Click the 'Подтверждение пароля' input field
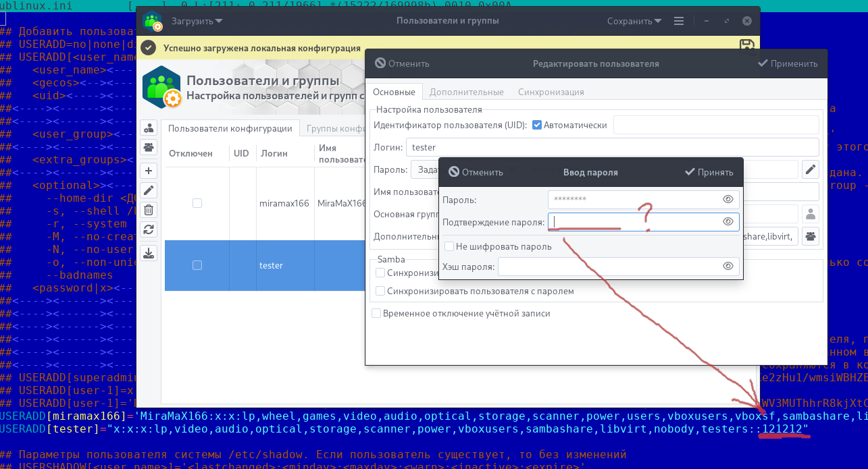Image resolution: width=868 pixels, height=469 pixels. pyautogui.click(x=643, y=221)
